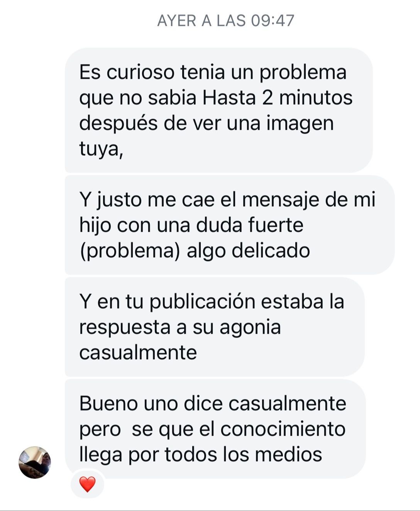
Task: Tap the "AYER A LAS 09:47" timestamp
Action: (226, 20)
